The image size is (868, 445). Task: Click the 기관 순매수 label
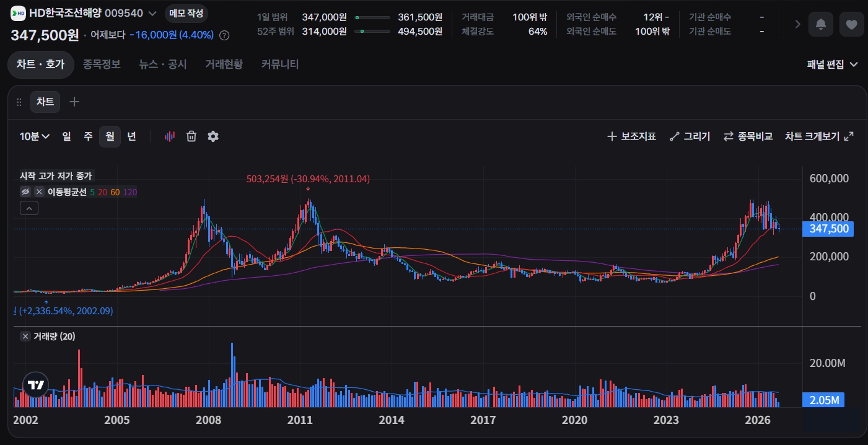(710, 17)
